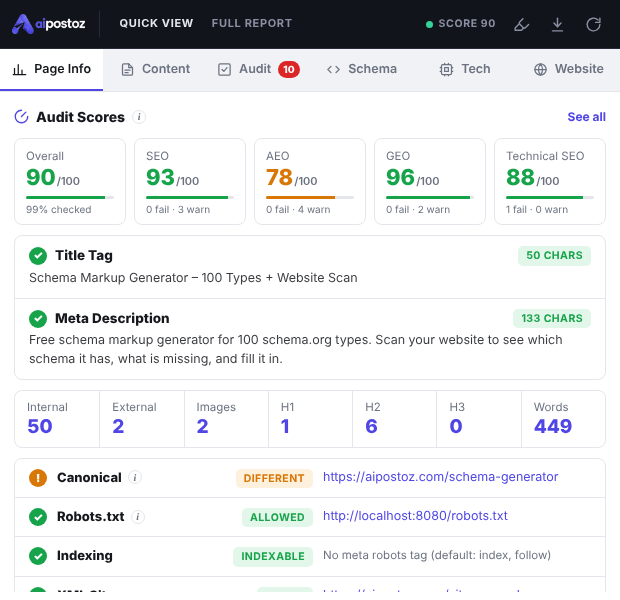The width and height of the screenshot is (620, 600).
Task: Click the title text Schema Markup Generator
Action: point(193,278)
